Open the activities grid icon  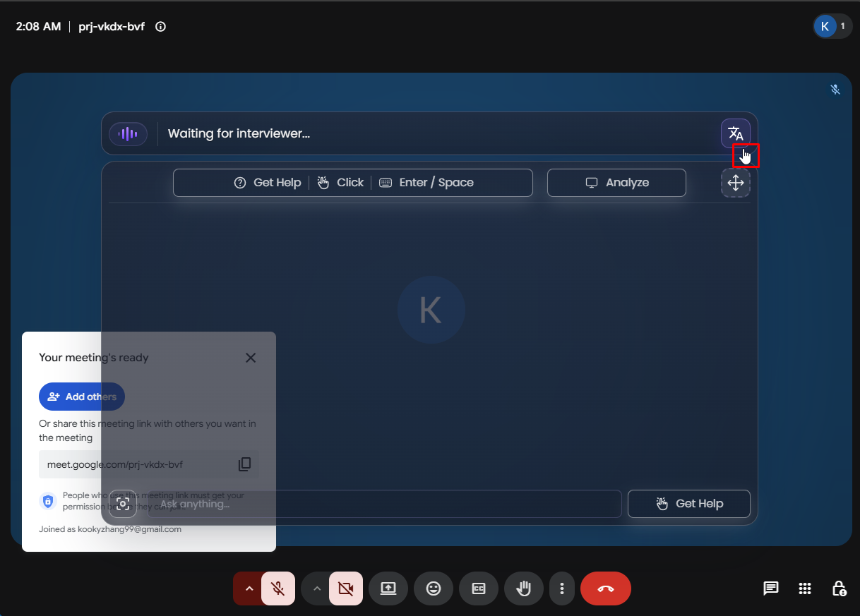click(x=804, y=588)
